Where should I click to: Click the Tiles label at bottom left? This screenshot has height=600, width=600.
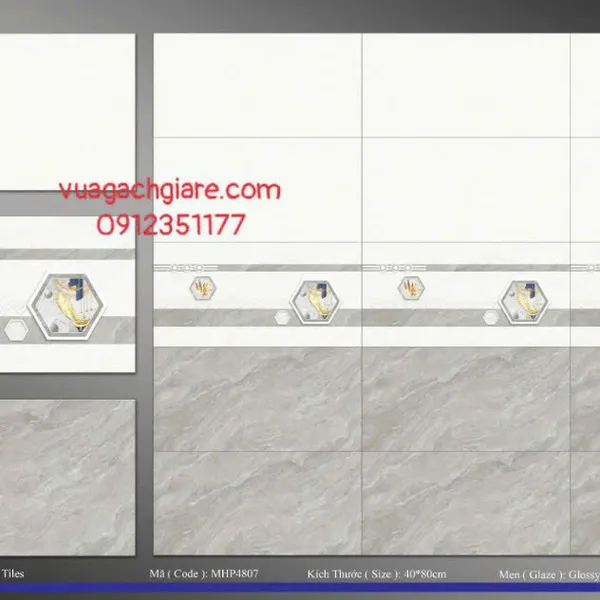pos(13,574)
